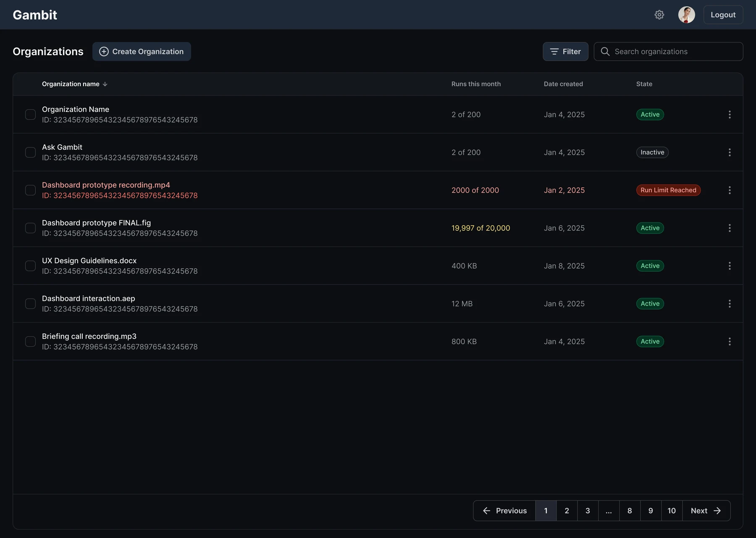Open three-dot menu for Dashboard prototype recording.mp4
The width and height of the screenshot is (756, 538).
coord(730,190)
